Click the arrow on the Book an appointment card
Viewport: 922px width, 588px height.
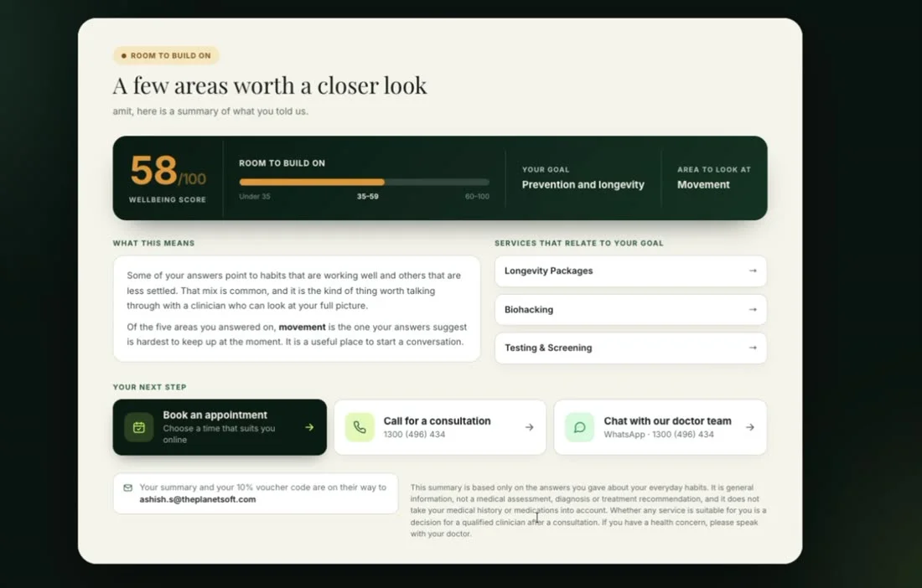tap(309, 427)
